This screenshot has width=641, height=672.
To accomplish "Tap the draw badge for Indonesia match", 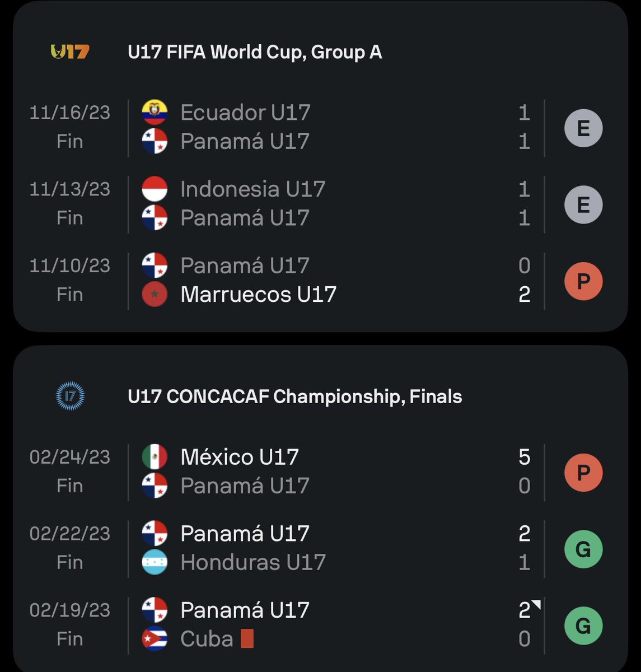I will pos(583,204).
